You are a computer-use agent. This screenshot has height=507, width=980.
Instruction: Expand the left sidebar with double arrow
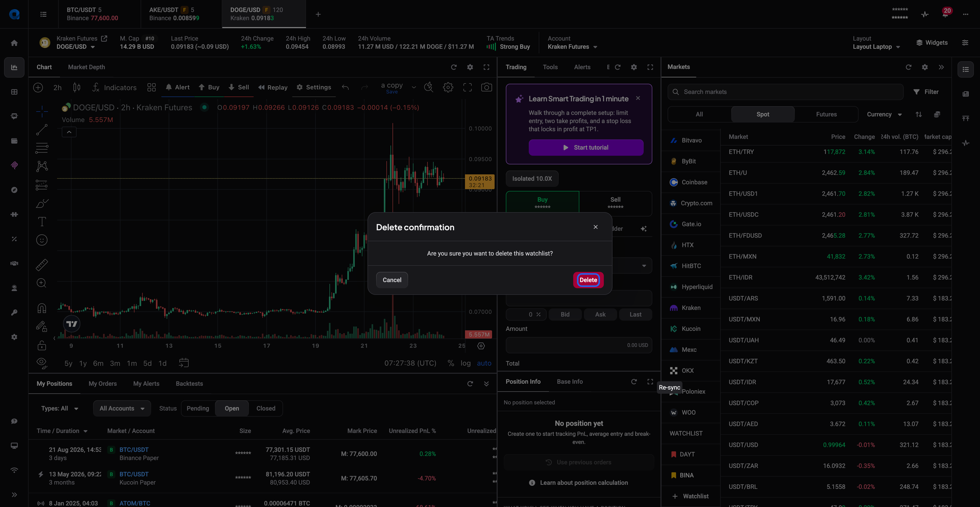(x=14, y=495)
